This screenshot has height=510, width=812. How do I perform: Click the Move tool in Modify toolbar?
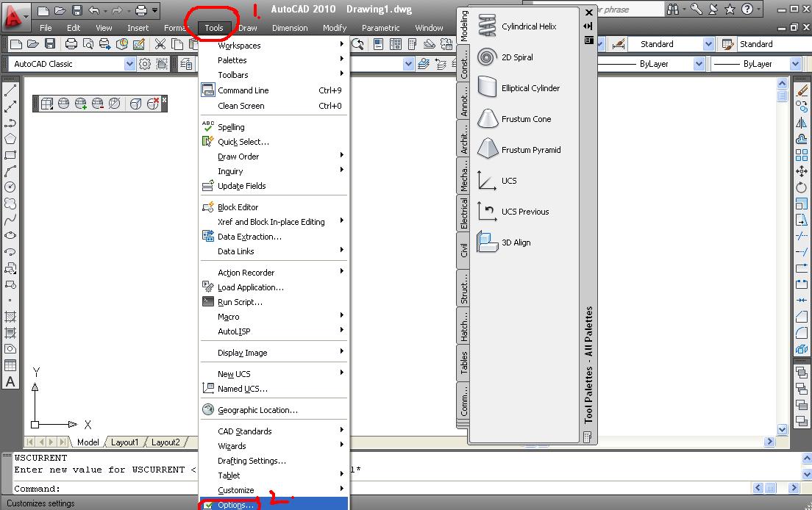tap(801, 171)
